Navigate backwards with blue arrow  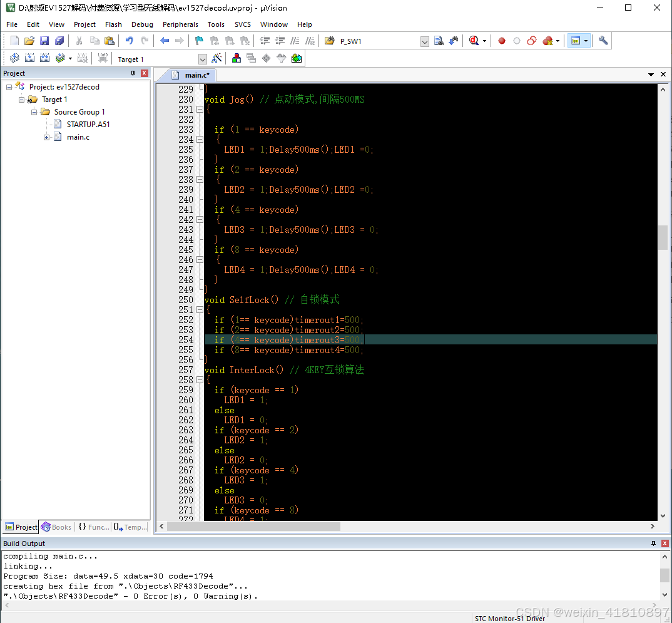click(x=165, y=41)
